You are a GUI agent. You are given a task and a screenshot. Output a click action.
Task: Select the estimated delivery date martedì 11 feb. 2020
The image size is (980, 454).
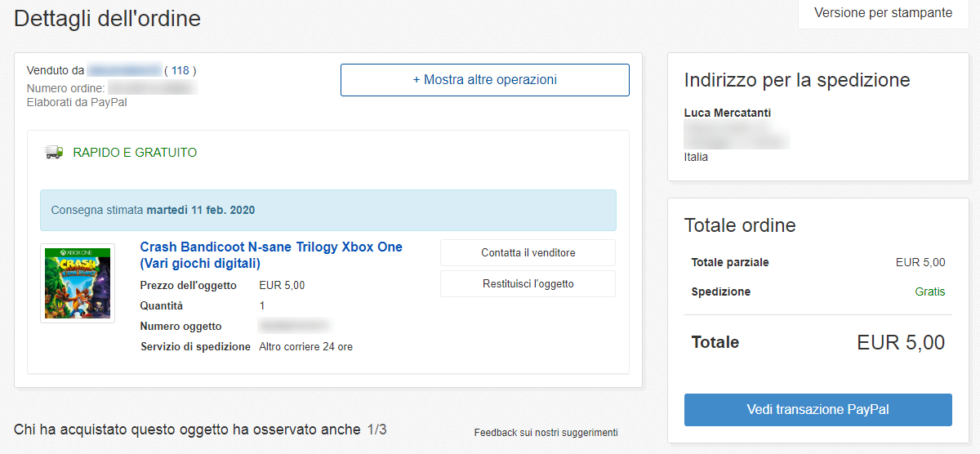201,210
